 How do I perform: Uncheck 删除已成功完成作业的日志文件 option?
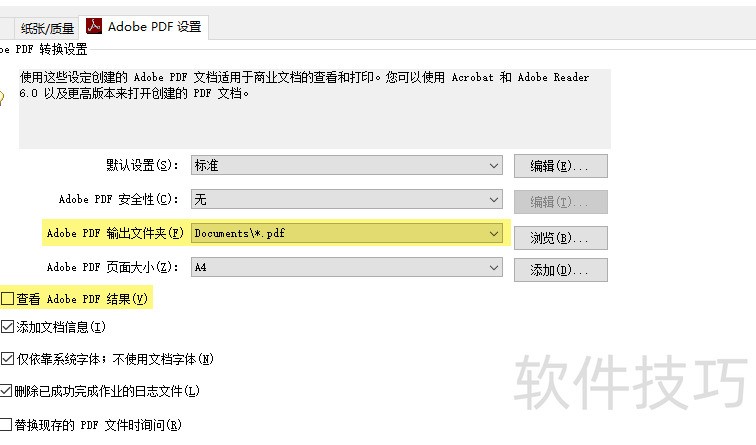pos(8,391)
